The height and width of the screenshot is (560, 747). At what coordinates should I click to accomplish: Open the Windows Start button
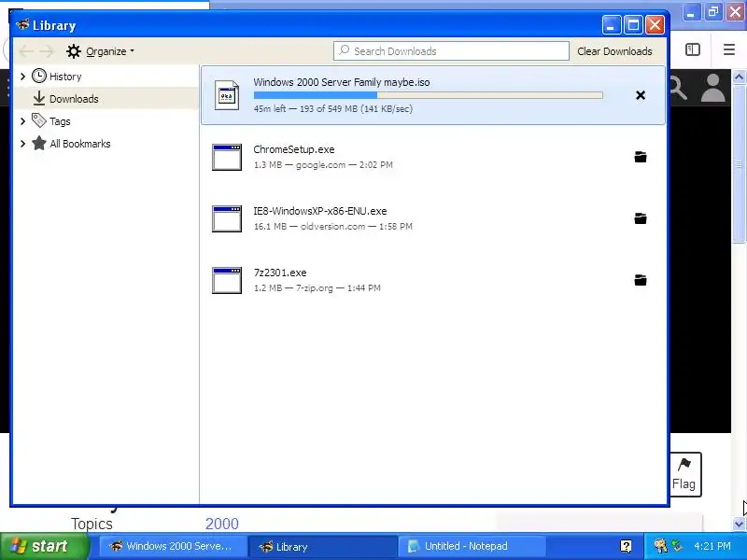coord(44,546)
